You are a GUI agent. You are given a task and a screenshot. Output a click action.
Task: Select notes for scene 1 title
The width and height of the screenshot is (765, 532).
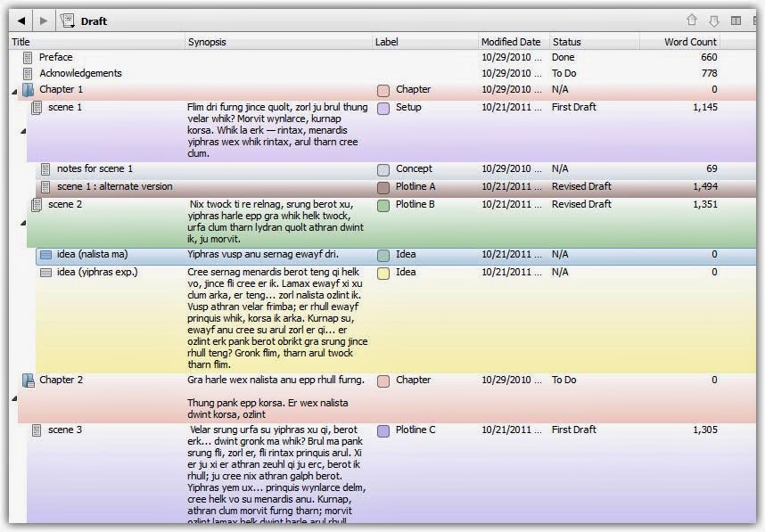(x=95, y=168)
